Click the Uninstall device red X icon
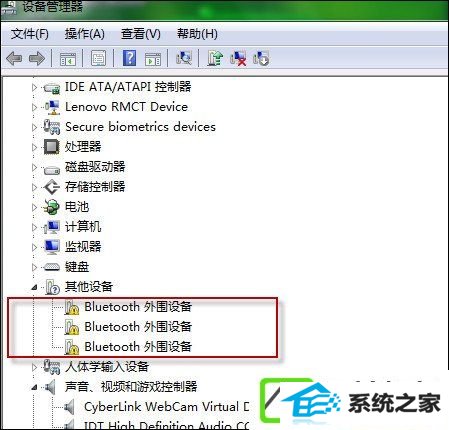449x430 pixels. (x=238, y=58)
